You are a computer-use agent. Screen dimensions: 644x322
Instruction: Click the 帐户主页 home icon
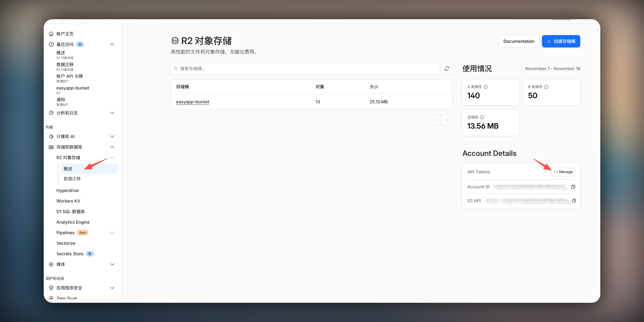pyautogui.click(x=51, y=34)
